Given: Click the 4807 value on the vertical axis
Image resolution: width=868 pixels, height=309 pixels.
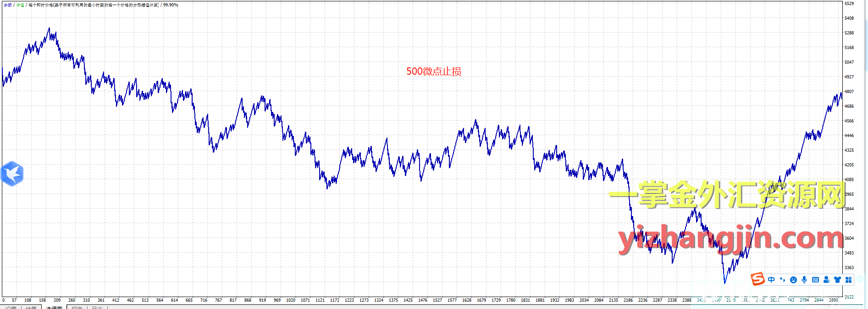Looking at the screenshot, I should (849, 92).
